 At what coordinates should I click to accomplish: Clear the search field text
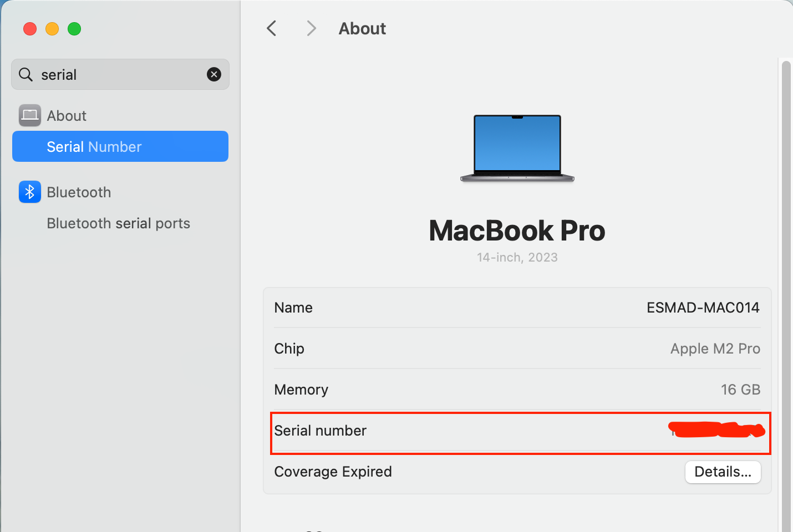tap(214, 74)
